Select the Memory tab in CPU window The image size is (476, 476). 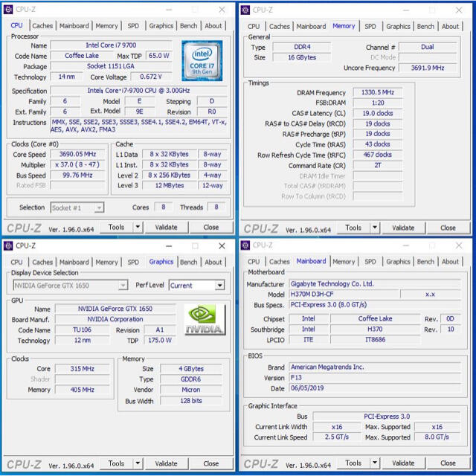[106, 26]
